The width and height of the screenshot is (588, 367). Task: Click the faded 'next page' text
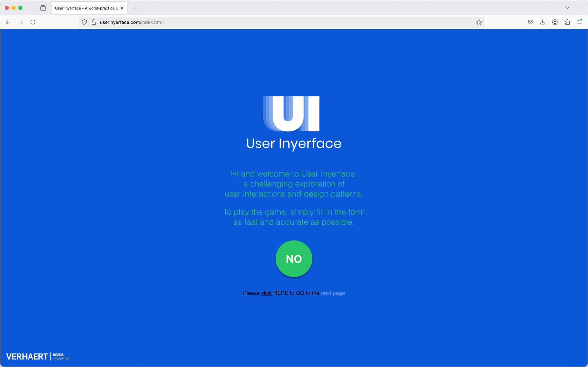click(333, 293)
